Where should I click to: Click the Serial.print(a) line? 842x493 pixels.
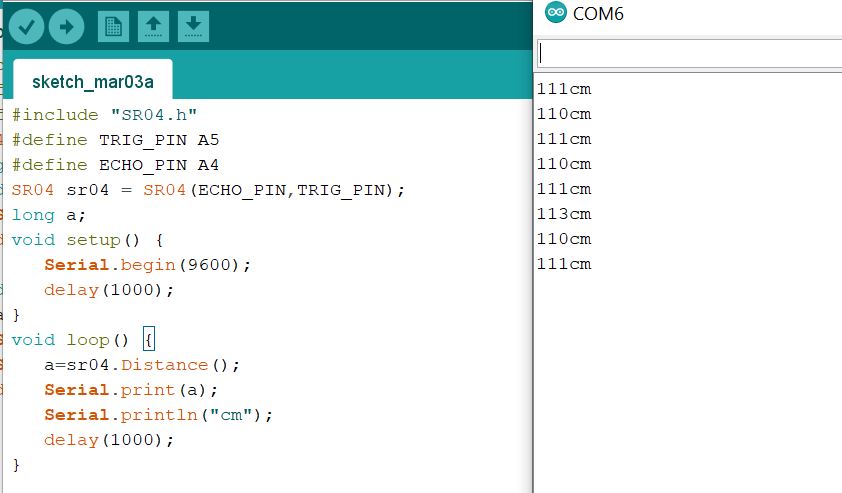[x=131, y=390]
